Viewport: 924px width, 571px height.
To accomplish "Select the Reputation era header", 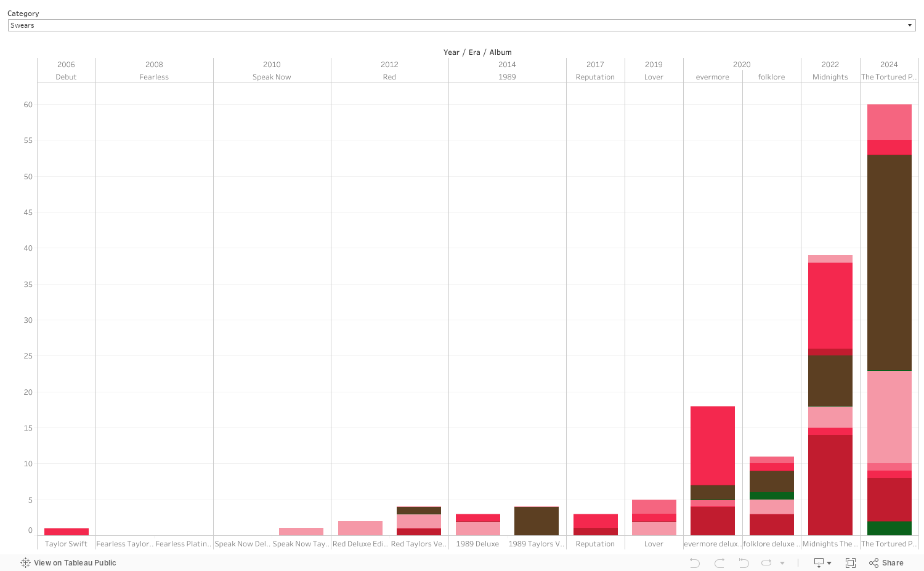I will click(x=595, y=77).
